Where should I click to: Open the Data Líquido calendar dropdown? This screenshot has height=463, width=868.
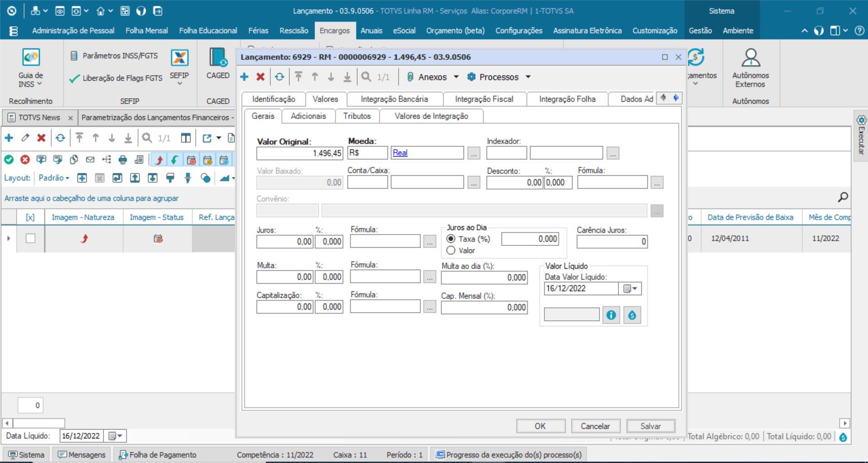click(115, 436)
